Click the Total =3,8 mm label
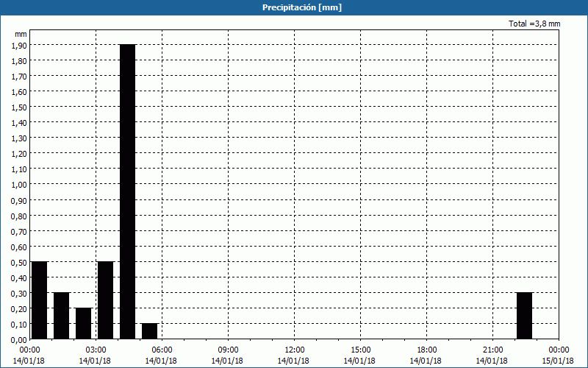The width and height of the screenshot is (588, 368). 534,24
